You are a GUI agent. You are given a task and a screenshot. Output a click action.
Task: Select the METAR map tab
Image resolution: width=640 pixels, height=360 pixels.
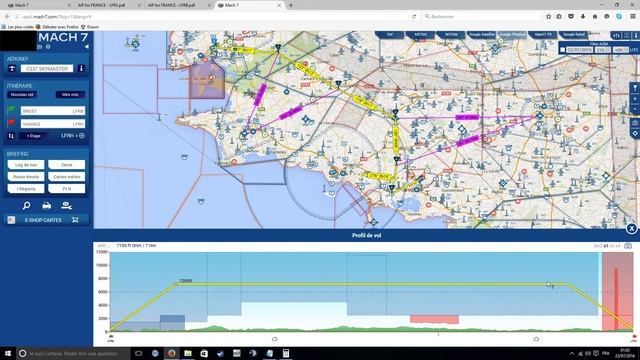pyautogui.click(x=420, y=35)
